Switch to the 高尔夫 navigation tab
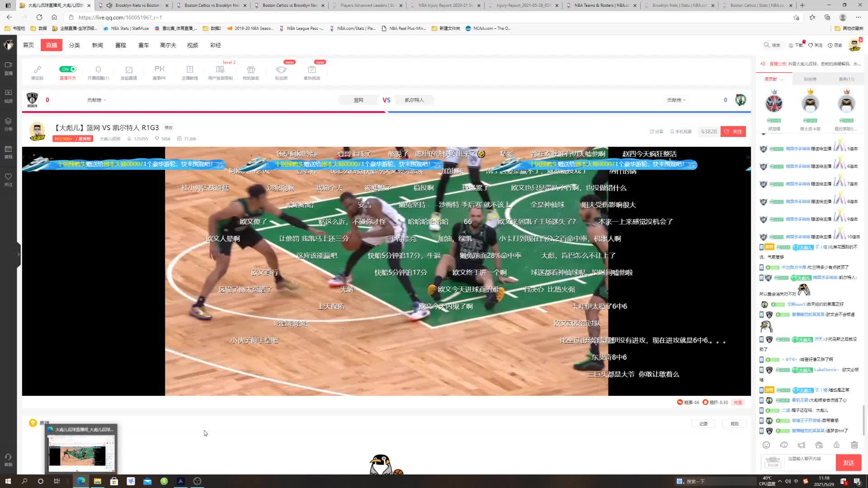868x488 pixels. coord(168,45)
